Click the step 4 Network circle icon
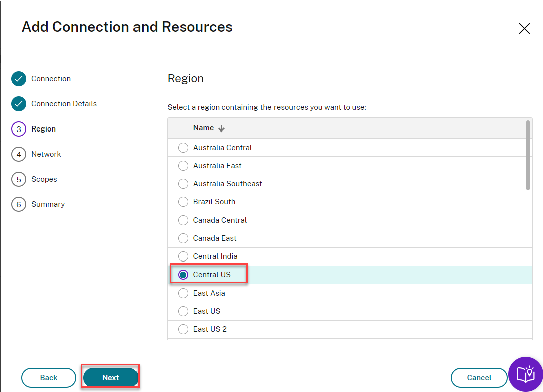This screenshot has width=543, height=392. coord(19,154)
